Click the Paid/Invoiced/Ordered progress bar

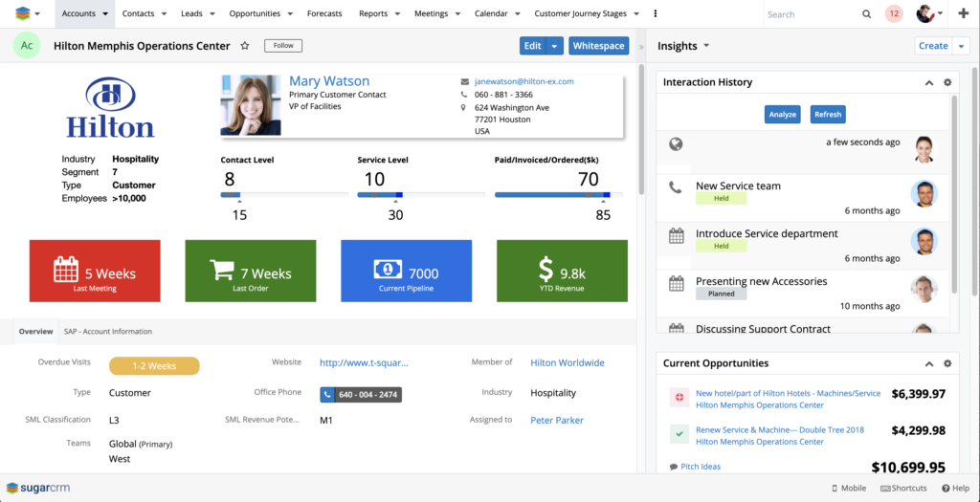point(558,195)
